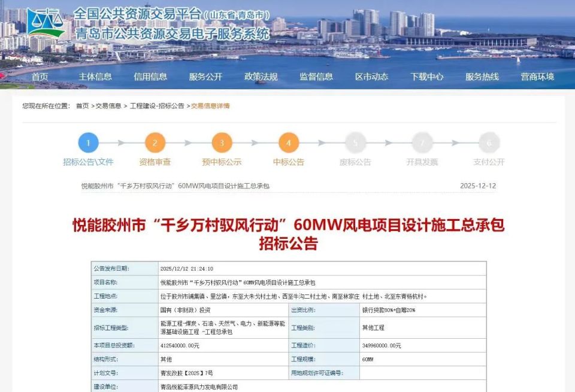
Task: Click the value 国有（非财政）投资
Action: [x=185, y=310]
